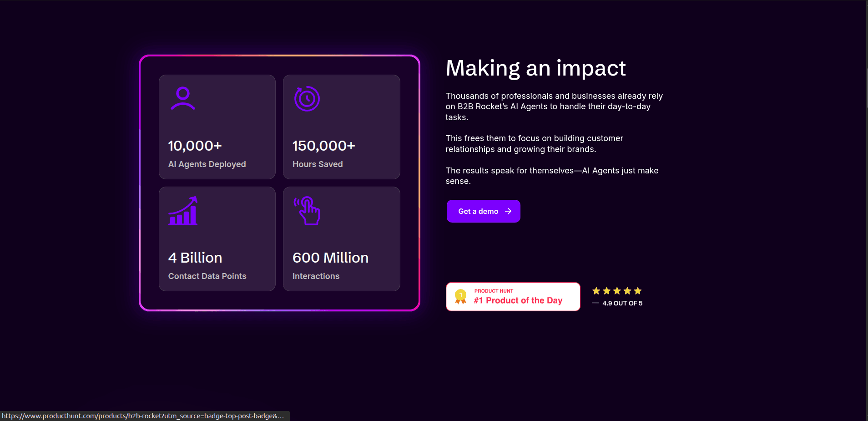Click the Get a demo button
The height and width of the screenshot is (421, 868).
(483, 211)
